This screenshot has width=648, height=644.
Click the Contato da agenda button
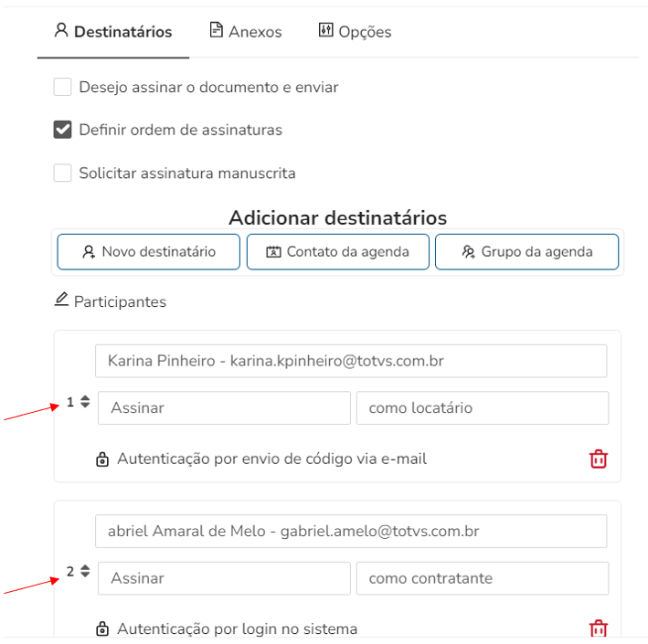coord(337,252)
